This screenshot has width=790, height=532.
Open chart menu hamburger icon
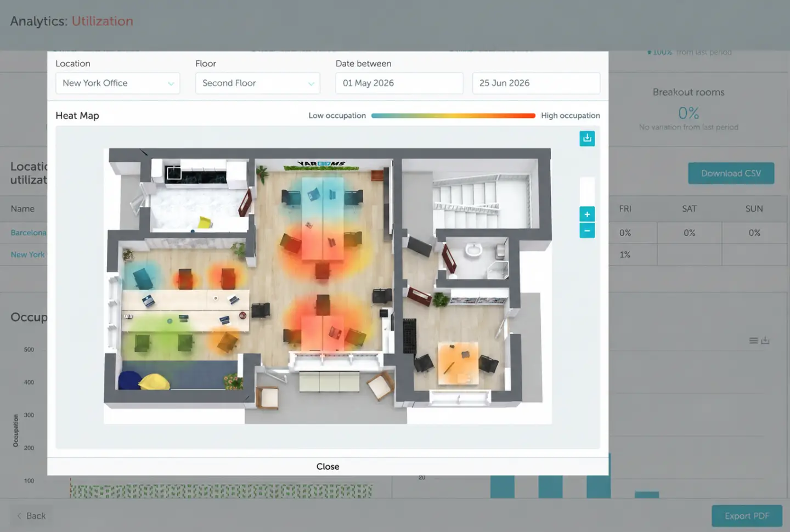click(x=754, y=341)
